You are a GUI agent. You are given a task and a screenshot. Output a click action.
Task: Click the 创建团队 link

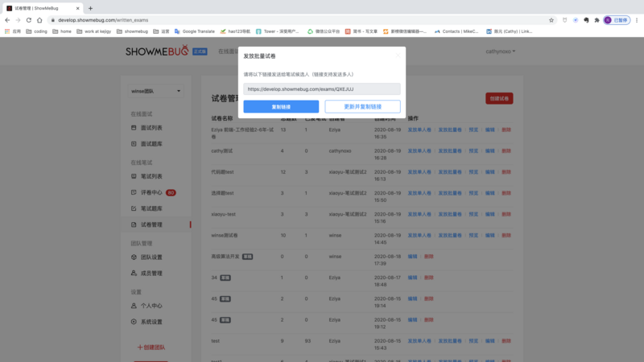tap(151, 348)
